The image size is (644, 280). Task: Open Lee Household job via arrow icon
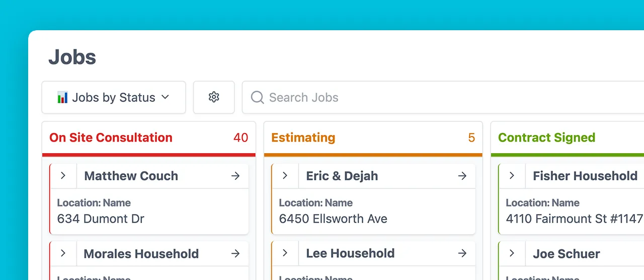click(462, 253)
